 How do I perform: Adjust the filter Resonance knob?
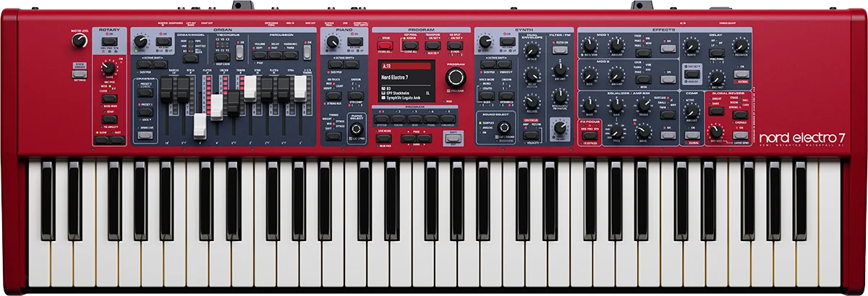click(560, 96)
